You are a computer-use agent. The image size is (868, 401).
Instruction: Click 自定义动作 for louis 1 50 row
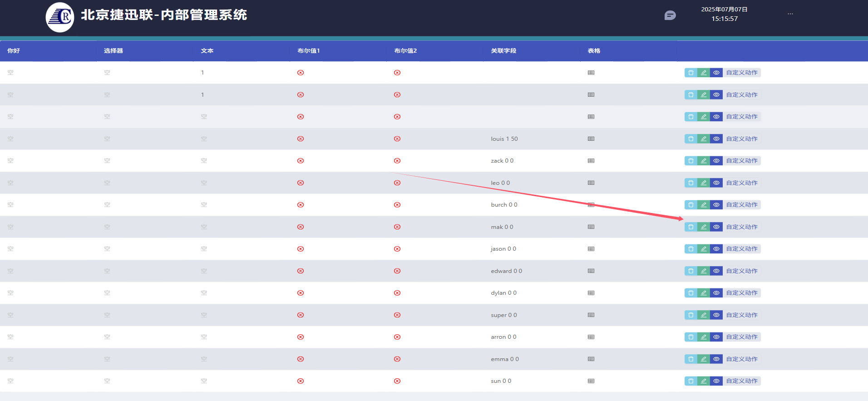click(x=742, y=139)
